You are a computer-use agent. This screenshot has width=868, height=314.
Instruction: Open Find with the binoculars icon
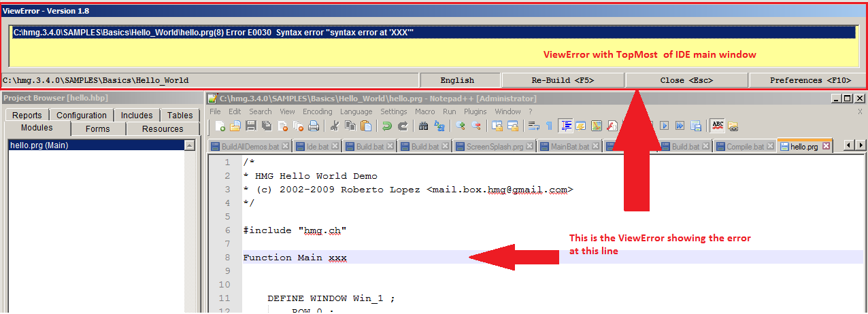[x=423, y=126]
